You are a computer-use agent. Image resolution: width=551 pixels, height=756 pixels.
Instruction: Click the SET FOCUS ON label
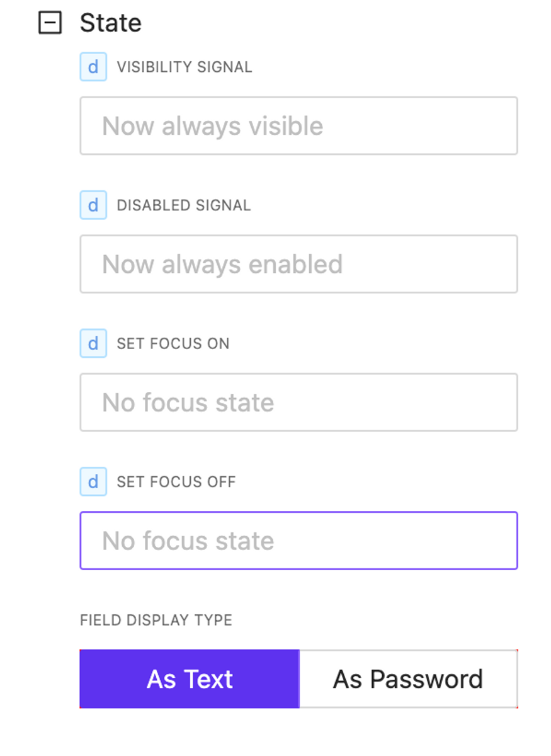click(x=173, y=344)
